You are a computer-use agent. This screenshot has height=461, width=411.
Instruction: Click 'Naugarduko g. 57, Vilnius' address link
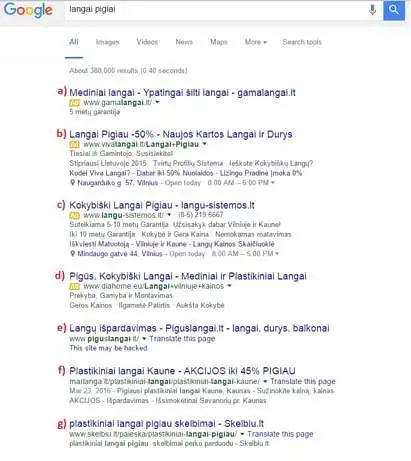[x=118, y=183]
